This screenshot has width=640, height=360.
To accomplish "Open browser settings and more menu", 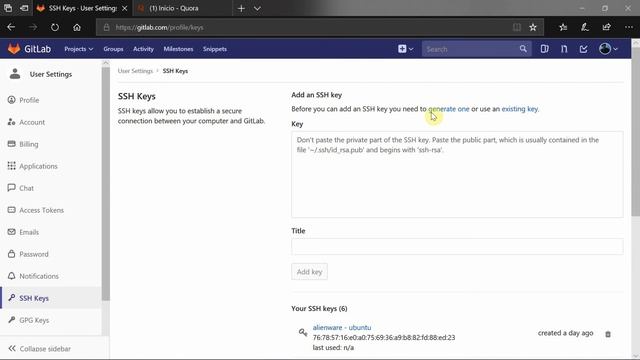I will pyautogui.click(x=629, y=27).
